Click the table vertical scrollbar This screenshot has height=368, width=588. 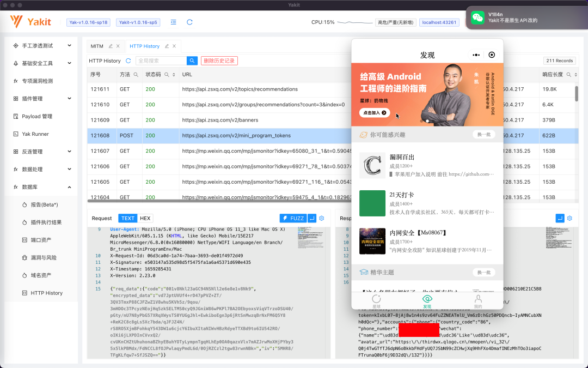click(577, 93)
